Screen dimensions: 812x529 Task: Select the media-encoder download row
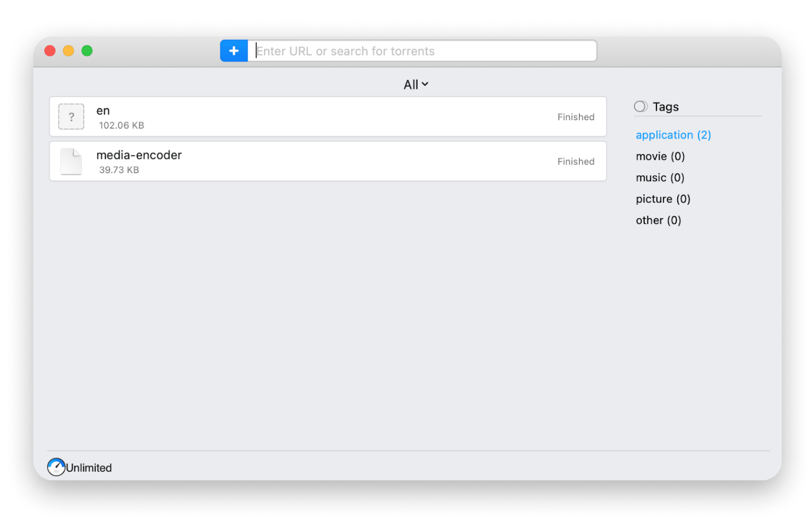[x=328, y=161]
